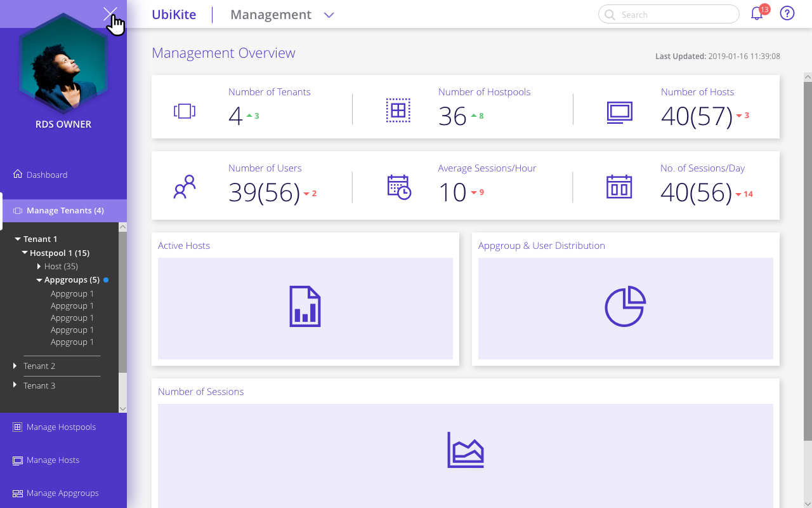Screen dimensions: 812x508
Task: Click the Manage Hosts monitor icon
Action: 18,460
